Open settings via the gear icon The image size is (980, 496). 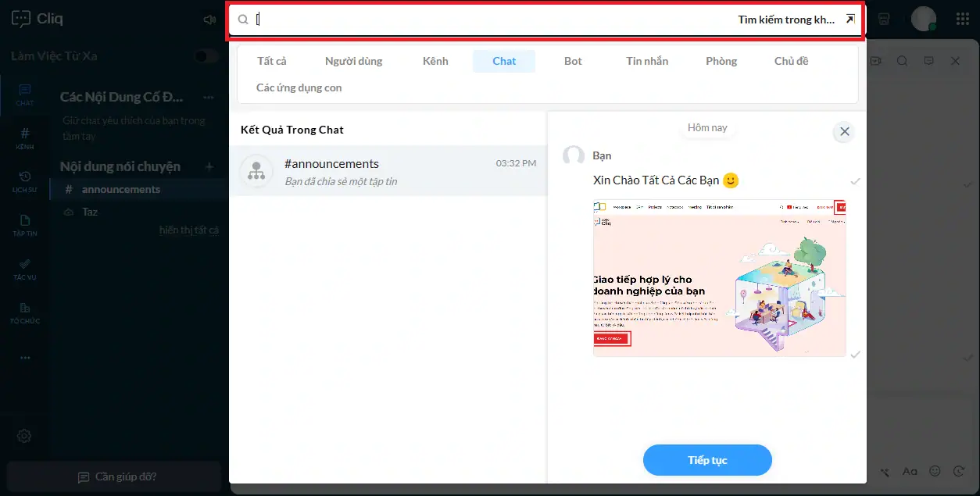(24, 436)
